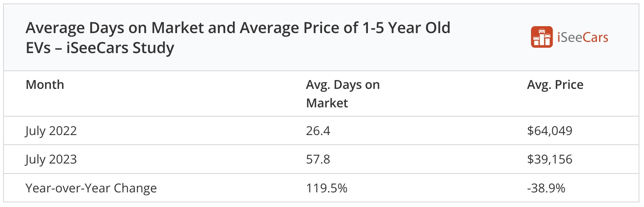
Task: Select the table title heading text
Action: [x=238, y=38]
